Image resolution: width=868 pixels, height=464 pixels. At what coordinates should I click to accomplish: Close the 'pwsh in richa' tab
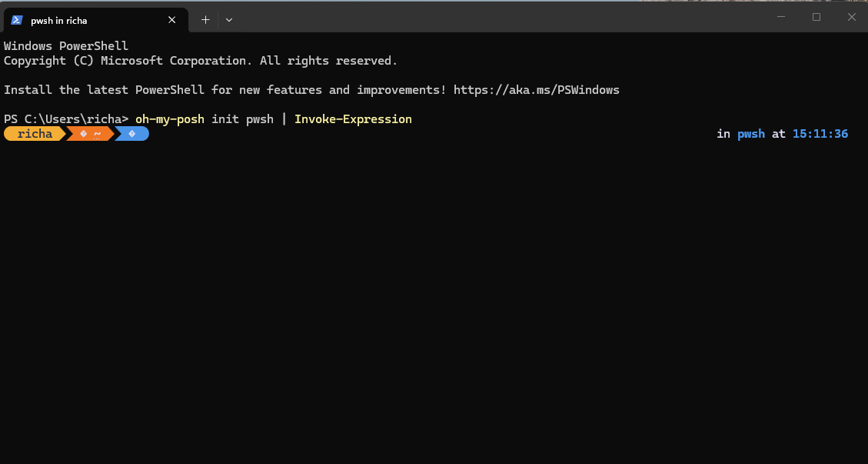[171, 20]
